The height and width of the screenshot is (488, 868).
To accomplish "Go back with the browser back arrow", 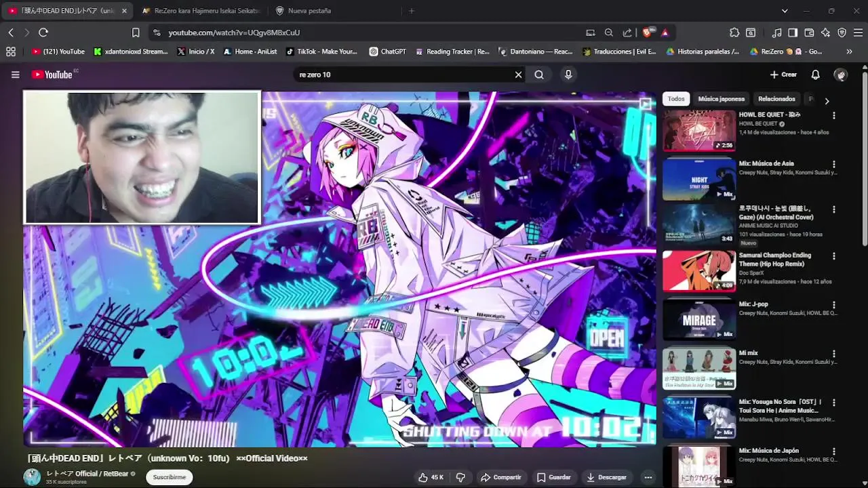I will pos(11,33).
